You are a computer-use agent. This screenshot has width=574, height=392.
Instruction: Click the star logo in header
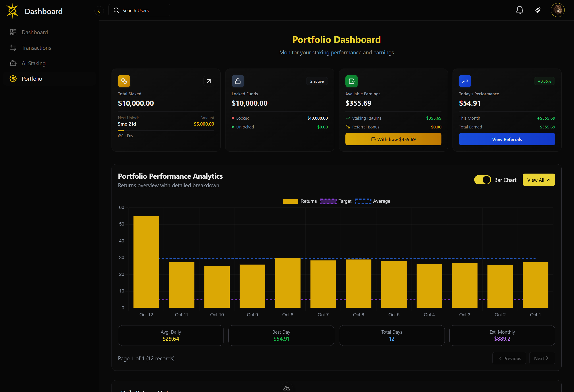12,11
